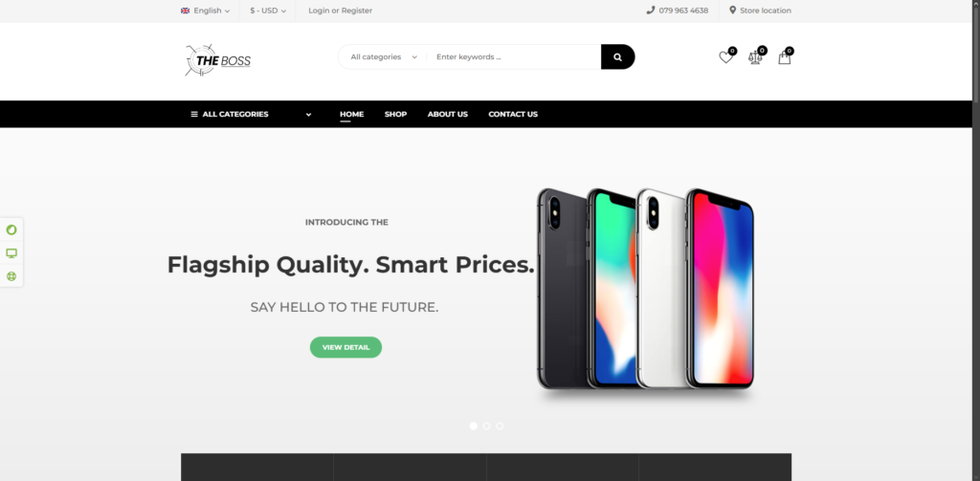The width and height of the screenshot is (980, 481).
Task: Open the SHOP menu item
Action: pyautogui.click(x=395, y=115)
